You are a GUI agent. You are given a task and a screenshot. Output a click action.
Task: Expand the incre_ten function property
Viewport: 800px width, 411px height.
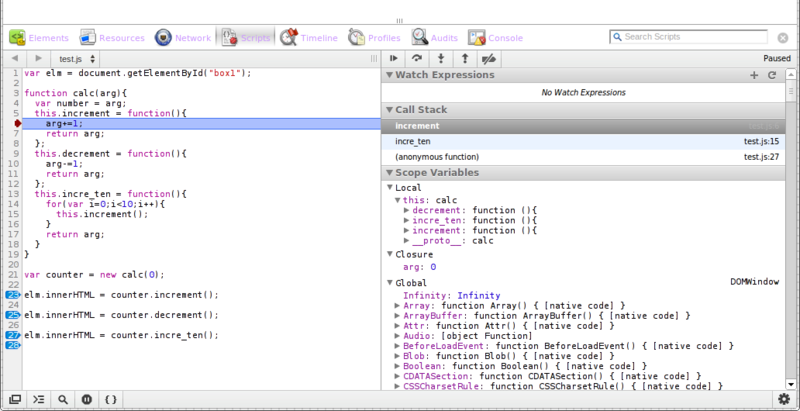coord(407,220)
